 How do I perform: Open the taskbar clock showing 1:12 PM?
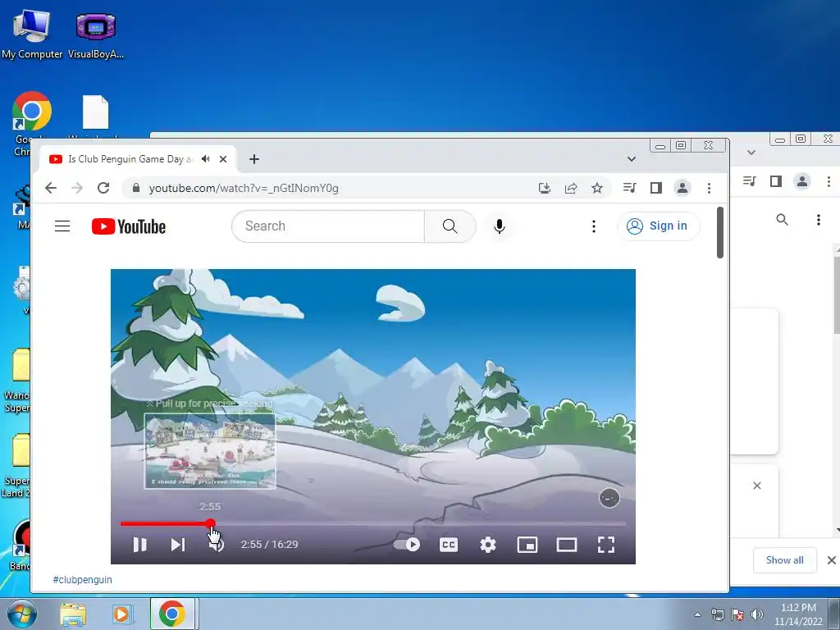point(798,614)
